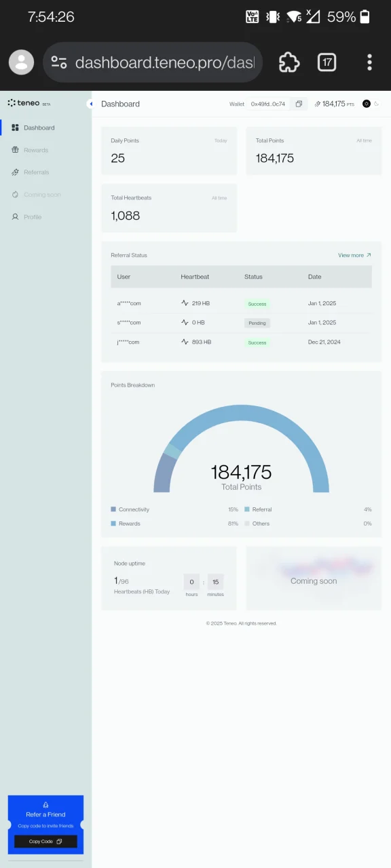
Task: Click the status bar clock 7:54:26
Action: 51,17
